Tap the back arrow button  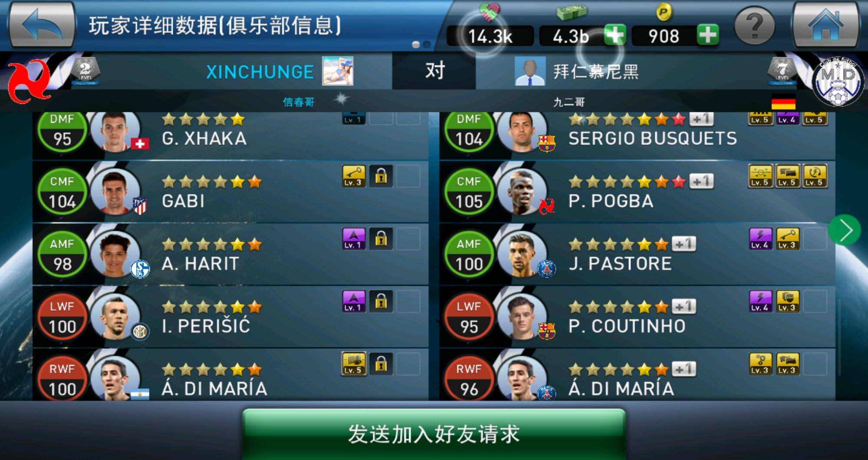pyautogui.click(x=42, y=24)
